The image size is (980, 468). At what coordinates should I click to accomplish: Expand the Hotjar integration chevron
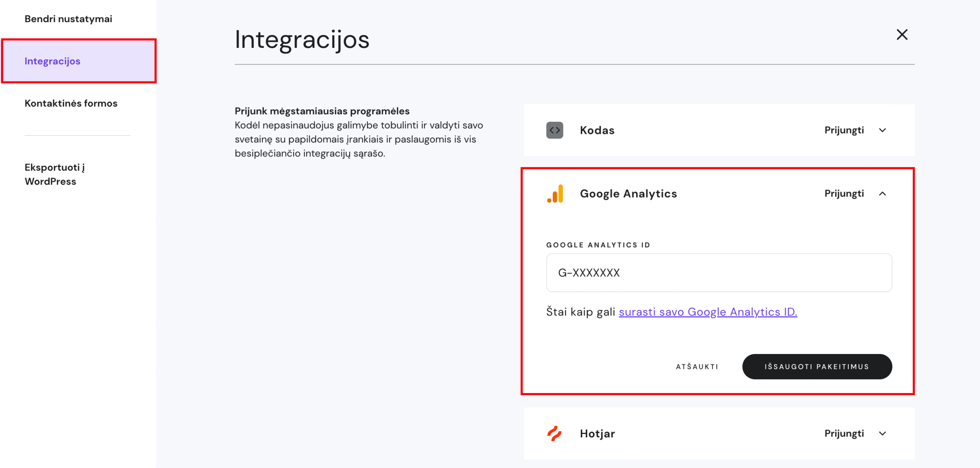click(x=882, y=434)
